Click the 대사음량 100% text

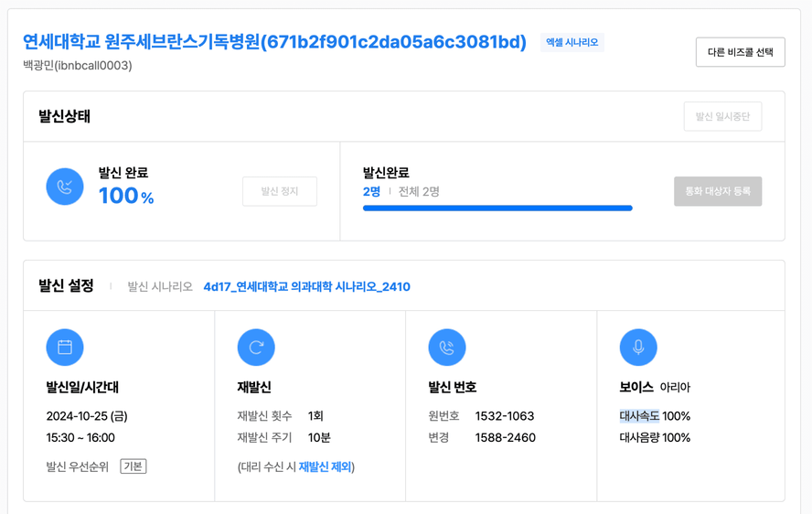point(655,438)
